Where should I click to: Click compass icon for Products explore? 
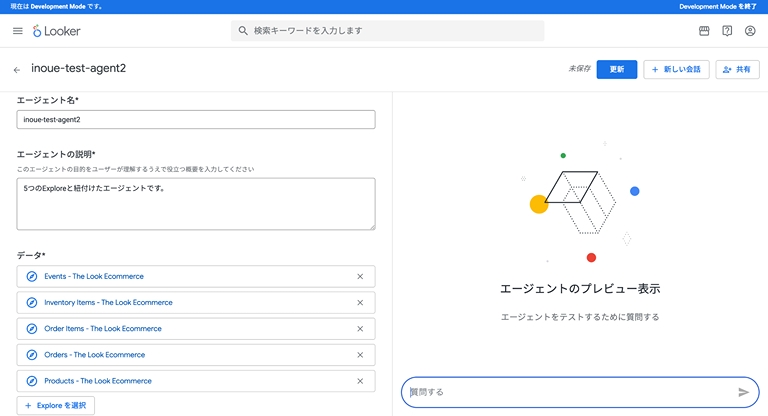[32, 381]
